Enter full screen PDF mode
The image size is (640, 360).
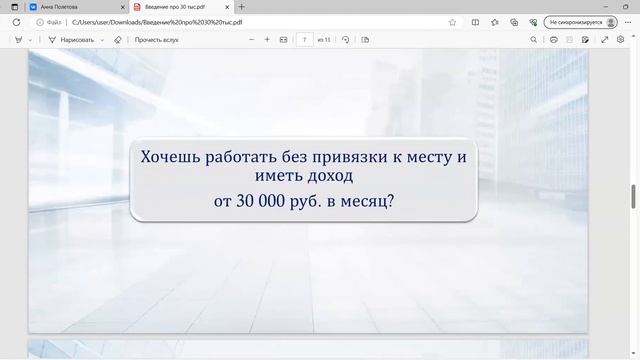[605, 40]
